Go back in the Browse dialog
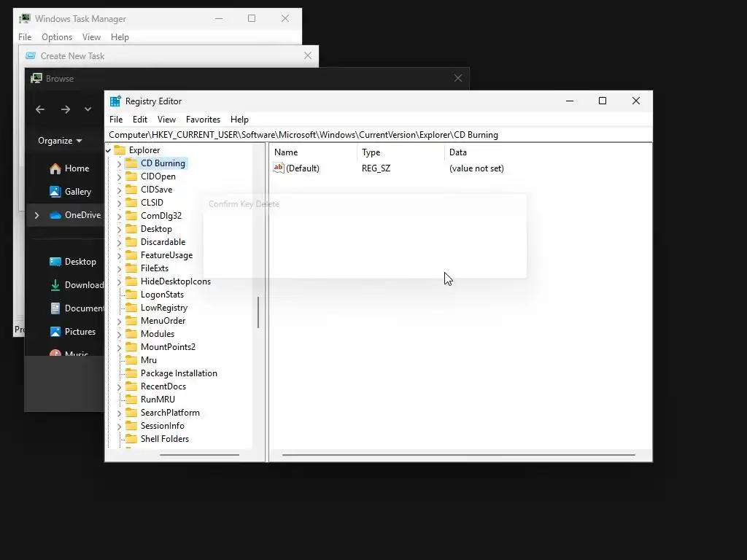The width and height of the screenshot is (747, 560). click(40, 109)
